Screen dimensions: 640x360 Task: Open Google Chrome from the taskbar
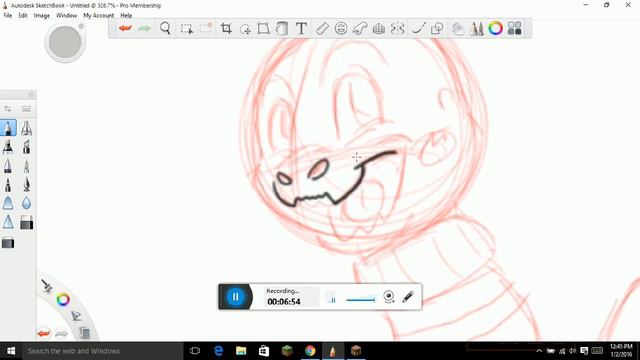tap(310, 351)
